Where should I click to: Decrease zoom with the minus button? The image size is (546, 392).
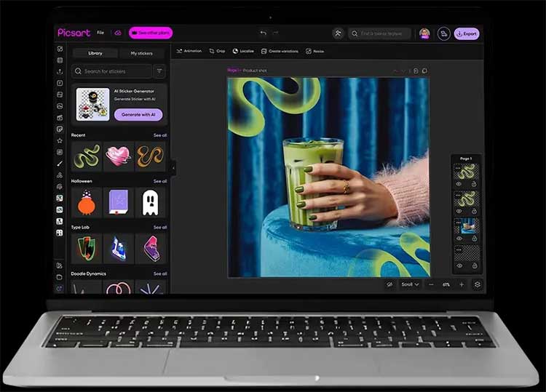pyautogui.click(x=431, y=284)
